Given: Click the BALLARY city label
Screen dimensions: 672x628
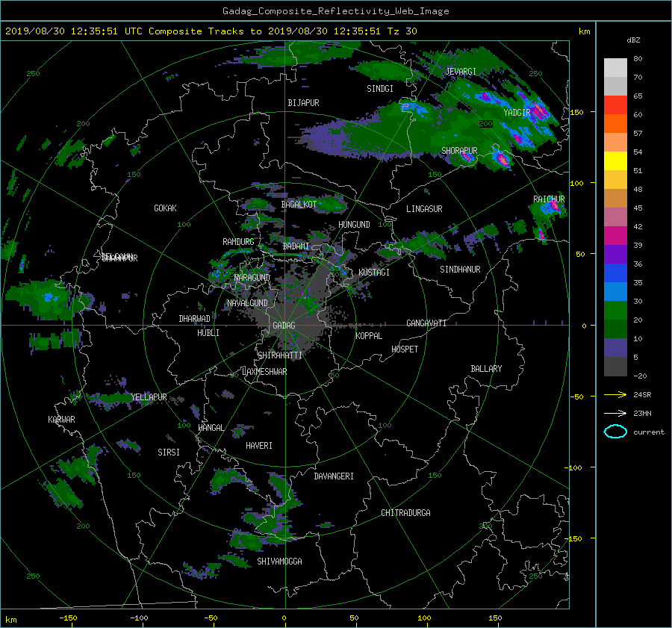Looking at the screenshot, I should (x=486, y=369).
